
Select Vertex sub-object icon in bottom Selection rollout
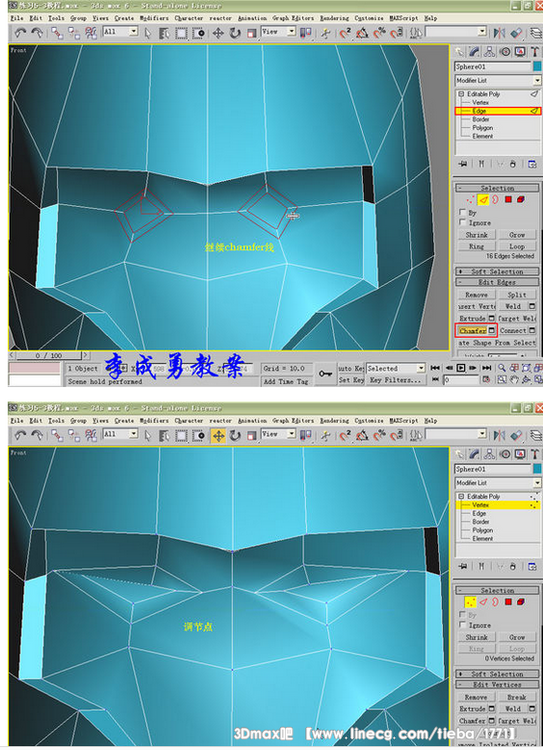[470, 602]
